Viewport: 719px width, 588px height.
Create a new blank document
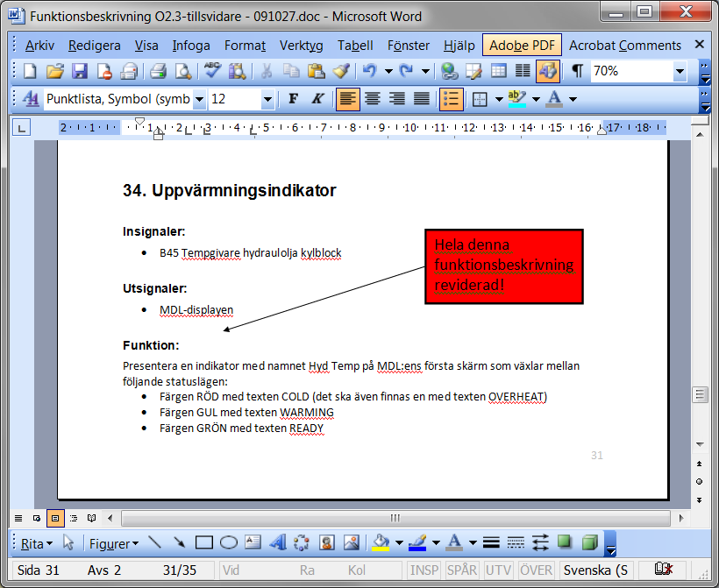tap(31, 72)
